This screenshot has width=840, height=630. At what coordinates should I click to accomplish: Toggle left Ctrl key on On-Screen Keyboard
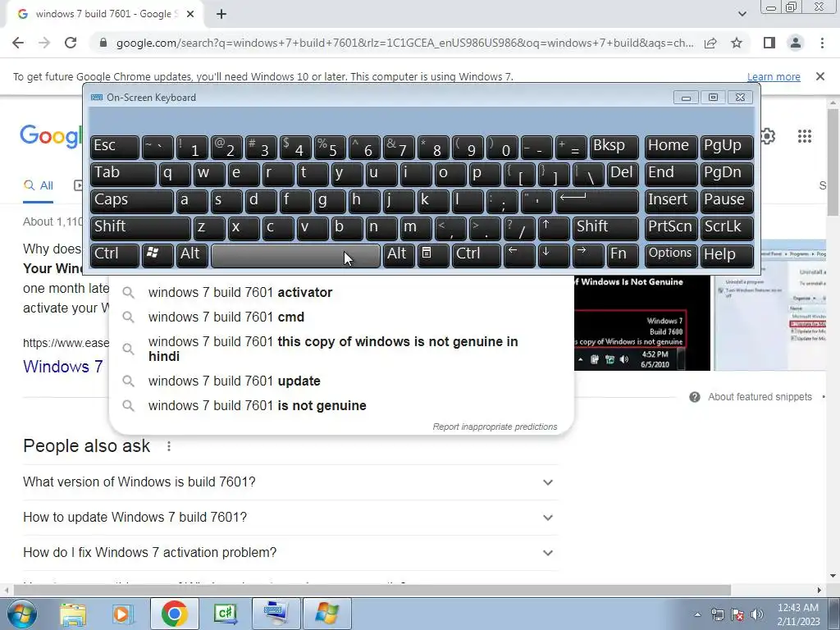point(115,255)
